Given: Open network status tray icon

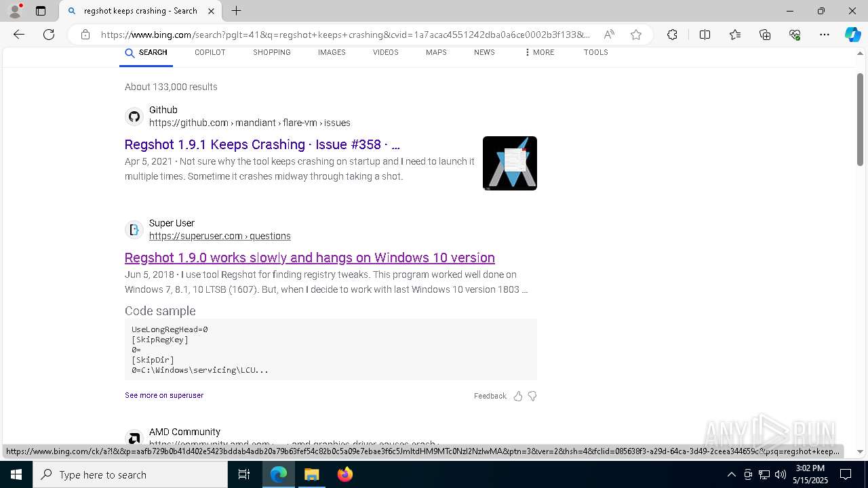Looking at the screenshot, I should [x=764, y=474].
